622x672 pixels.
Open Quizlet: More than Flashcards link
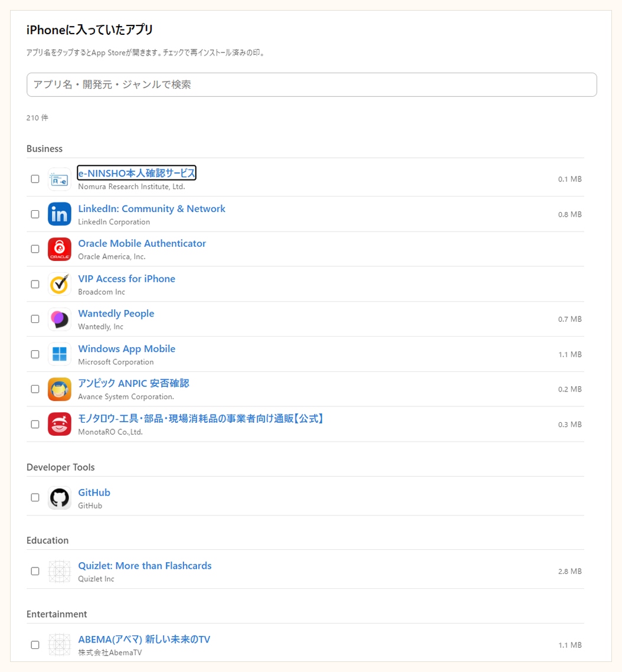click(145, 566)
